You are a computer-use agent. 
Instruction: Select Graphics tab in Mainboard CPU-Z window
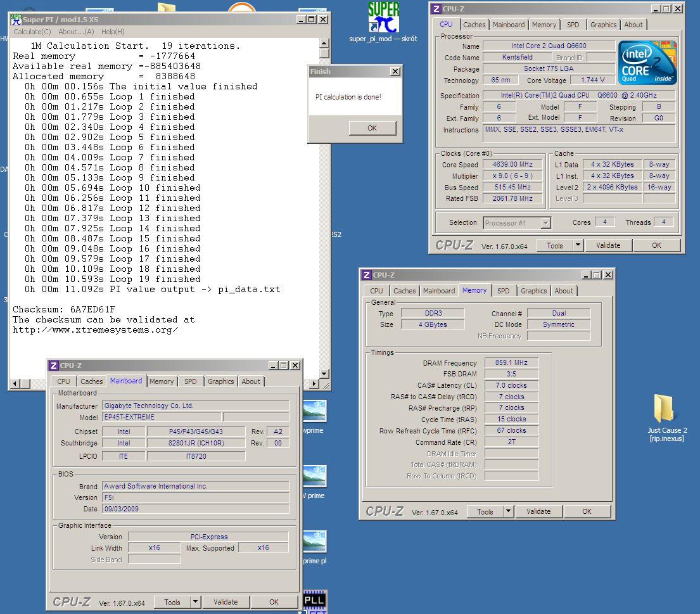220,381
